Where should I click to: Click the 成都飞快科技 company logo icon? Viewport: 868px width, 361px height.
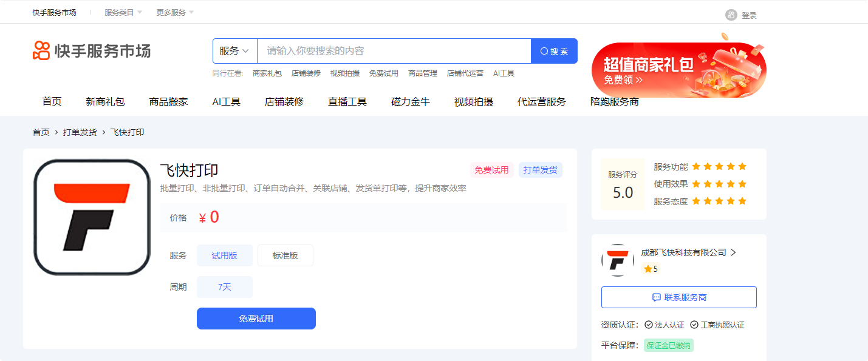pyautogui.click(x=617, y=260)
